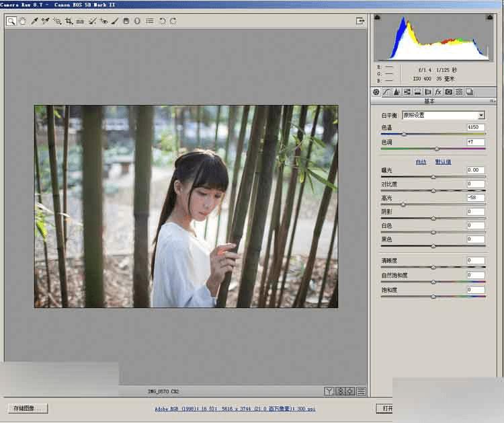Open the 基本 panel flyout menu

tap(493, 102)
